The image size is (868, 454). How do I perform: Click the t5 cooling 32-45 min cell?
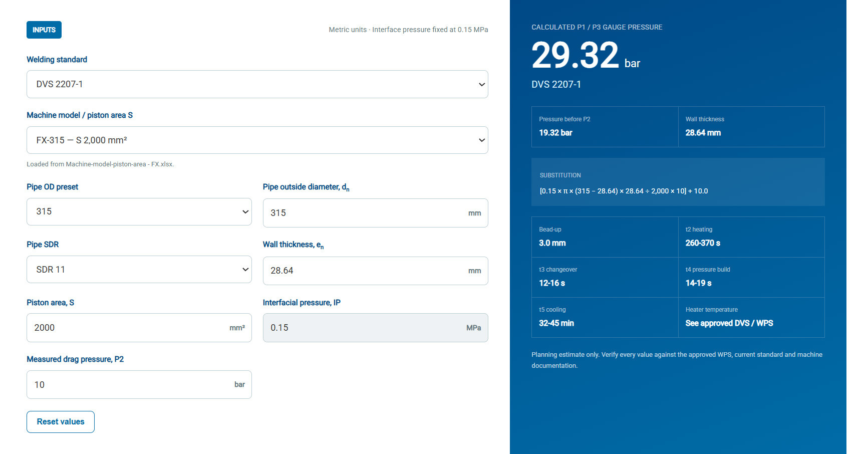pos(605,317)
